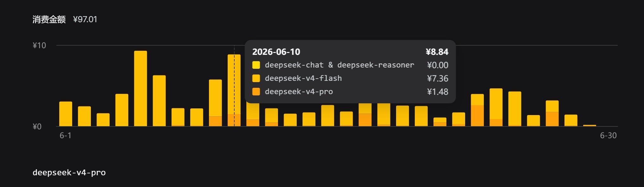
Task: Select the tallest bar in the chart
Action: 140,88
